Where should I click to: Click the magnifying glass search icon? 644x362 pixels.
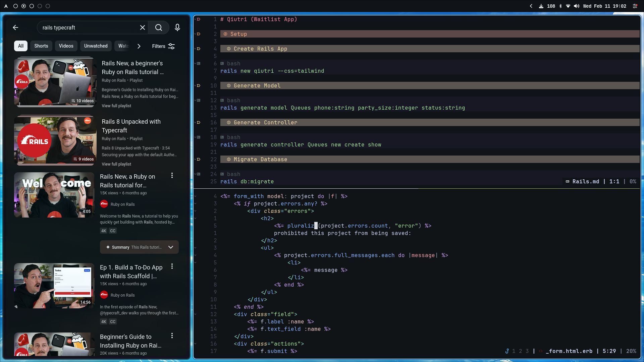(x=158, y=27)
